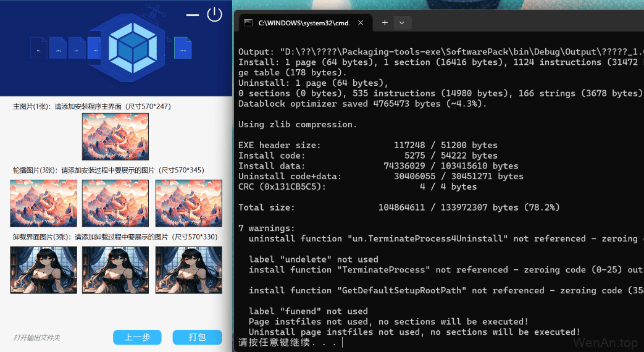Click the 打包 button to package
The image size is (644, 352).
[197, 337]
